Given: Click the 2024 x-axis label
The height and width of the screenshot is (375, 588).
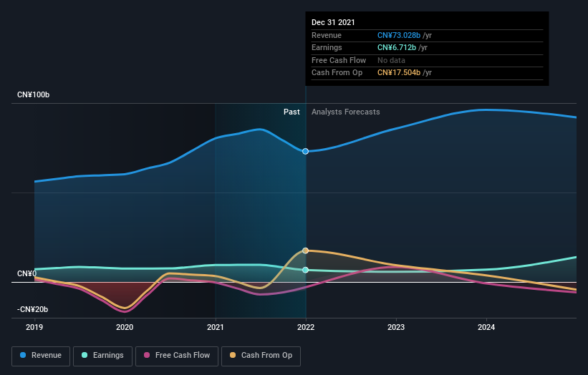Looking at the screenshot, I should (x=486, y=328).
